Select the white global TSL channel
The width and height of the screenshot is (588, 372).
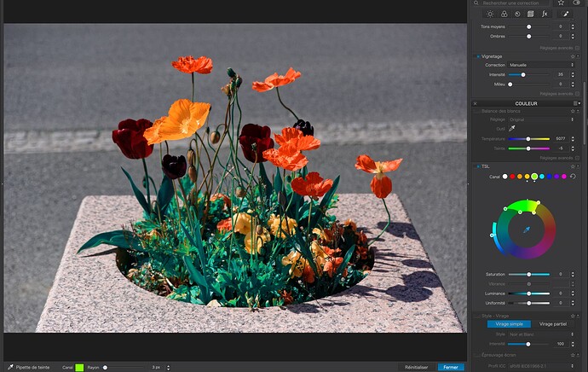[505, 177]
